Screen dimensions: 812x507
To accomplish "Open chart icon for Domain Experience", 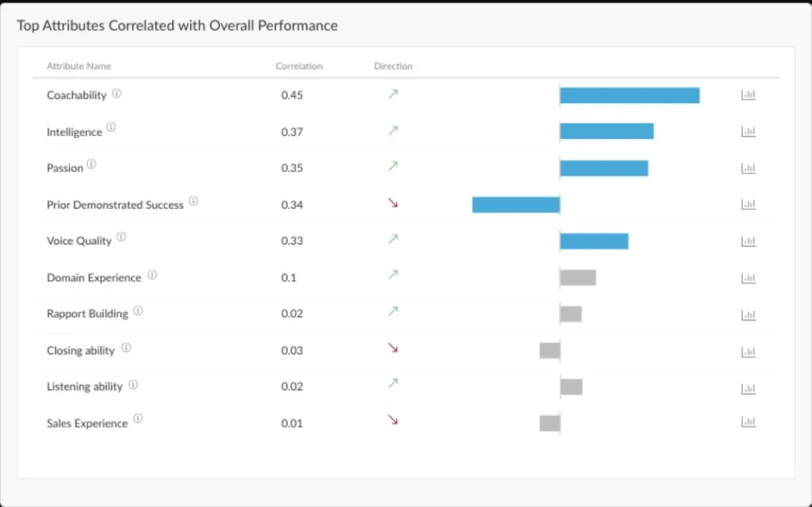I will 748,278.
